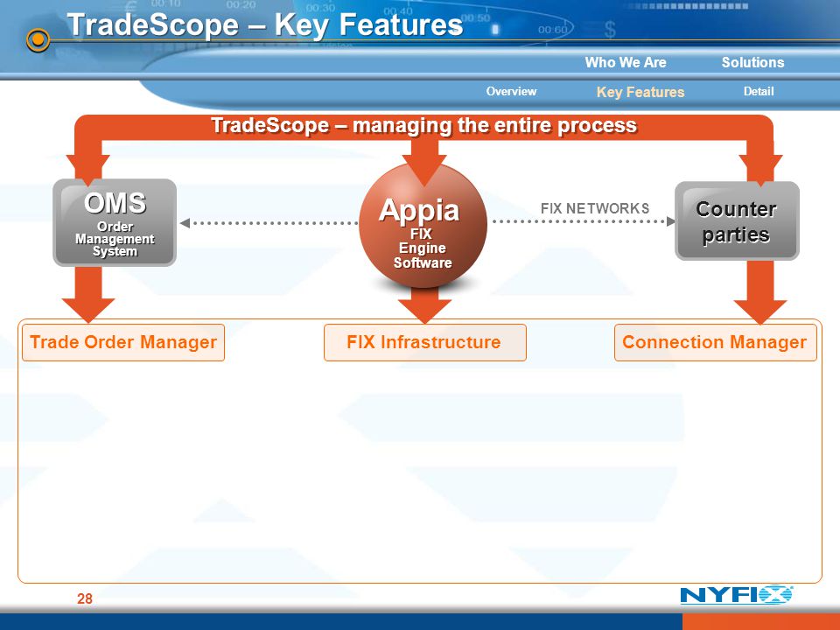Switch to the Detail sub-tab
Image resolution: width=840 pixels, height=630 pixels.
pos(759,92)
